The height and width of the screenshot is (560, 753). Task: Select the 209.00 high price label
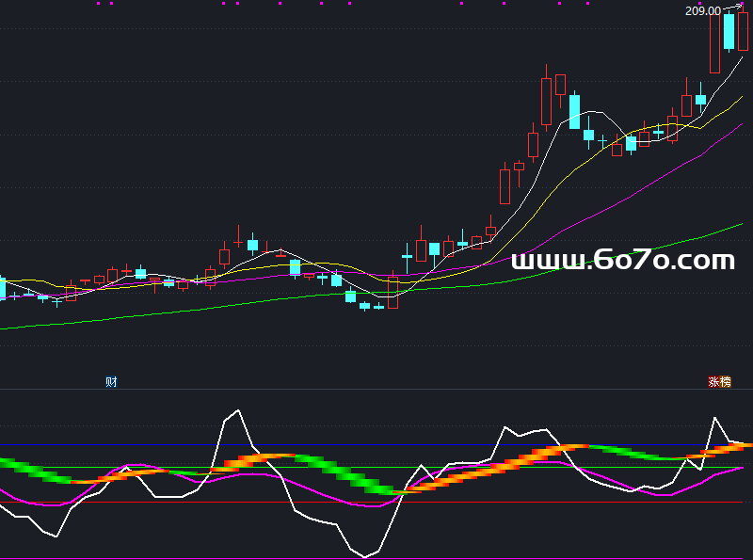click(x=703, y=11)
